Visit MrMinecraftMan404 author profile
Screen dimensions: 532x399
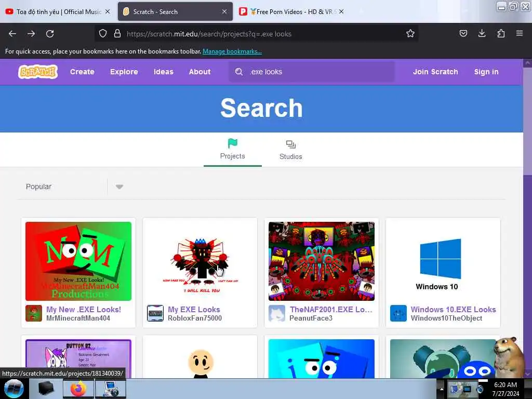pyautogui.click(x=78, y=318)
